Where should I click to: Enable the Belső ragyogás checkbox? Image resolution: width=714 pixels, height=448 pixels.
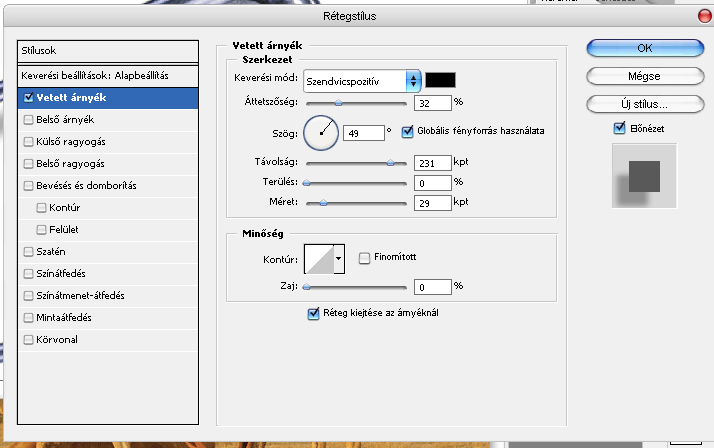click(x=28, y=163)
